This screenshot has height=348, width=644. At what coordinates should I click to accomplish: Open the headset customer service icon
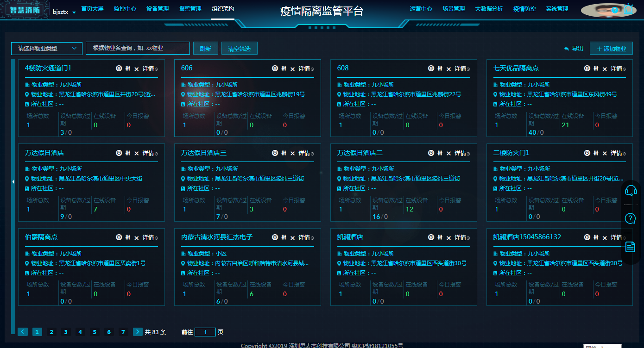[x=630, y=190]
